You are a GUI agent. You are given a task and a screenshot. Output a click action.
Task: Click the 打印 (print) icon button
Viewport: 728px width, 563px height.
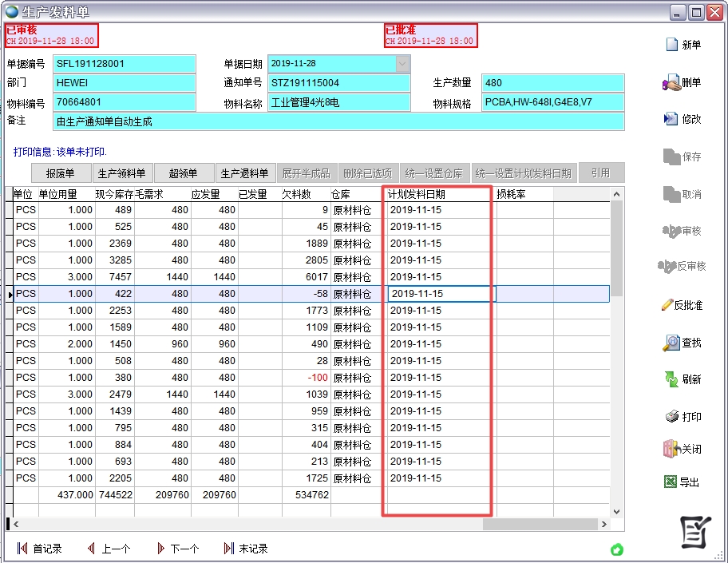[671, 417]
